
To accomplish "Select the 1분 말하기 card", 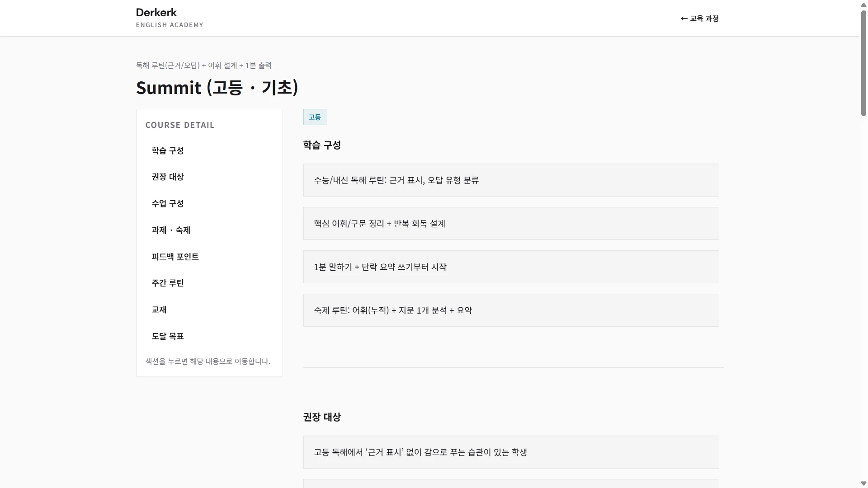I will tap(510, 267).
